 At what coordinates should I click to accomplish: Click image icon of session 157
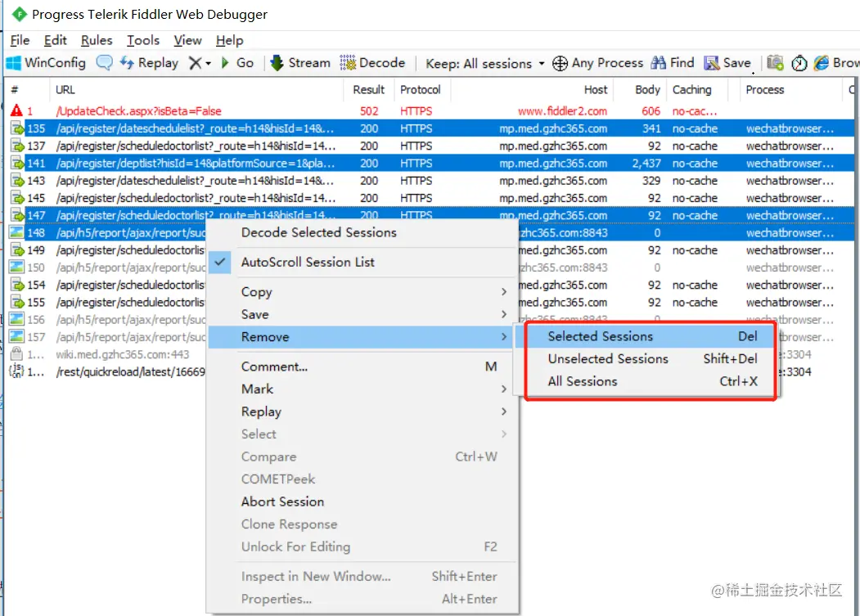click(17, 337)
